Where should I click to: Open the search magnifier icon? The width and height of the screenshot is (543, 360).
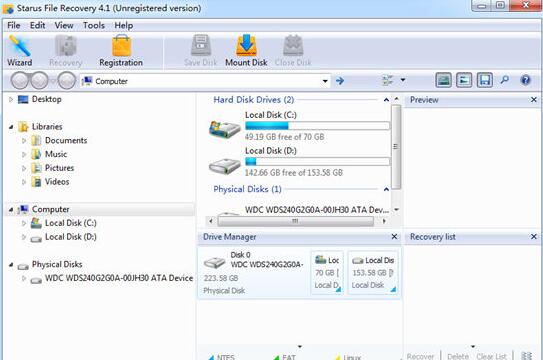505,80
